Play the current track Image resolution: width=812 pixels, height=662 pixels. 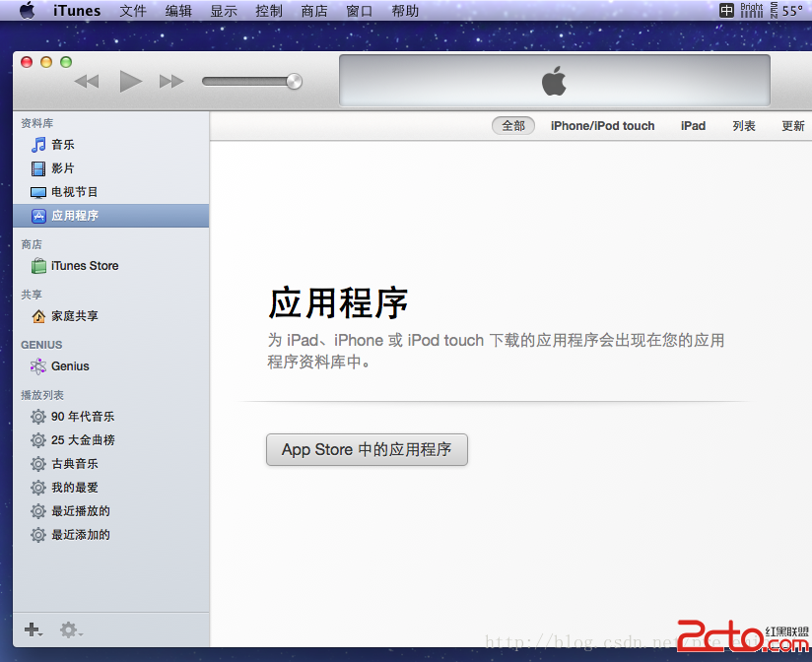[130, 81]
